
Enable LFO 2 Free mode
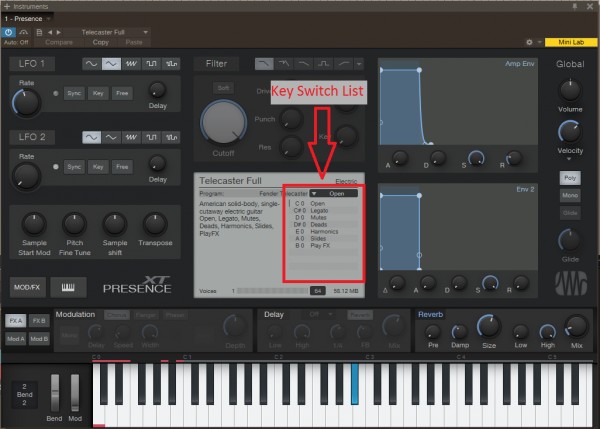click(120, 166)
